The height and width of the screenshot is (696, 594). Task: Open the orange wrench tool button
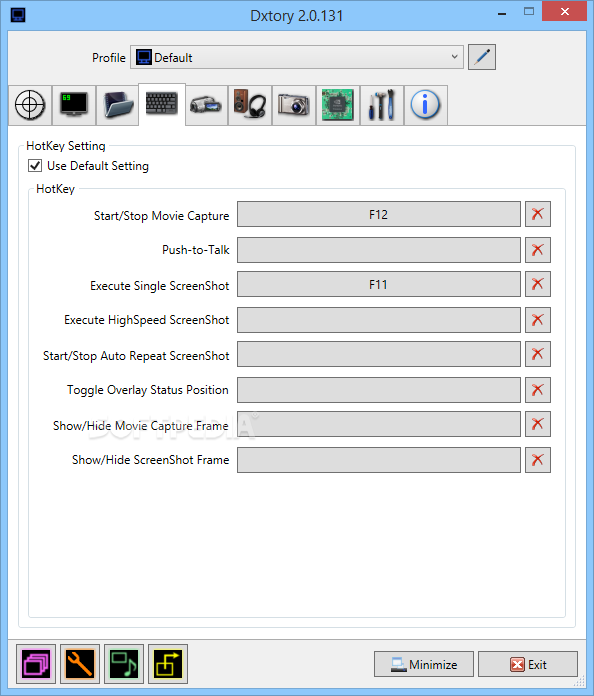click(x=80, y=664)
